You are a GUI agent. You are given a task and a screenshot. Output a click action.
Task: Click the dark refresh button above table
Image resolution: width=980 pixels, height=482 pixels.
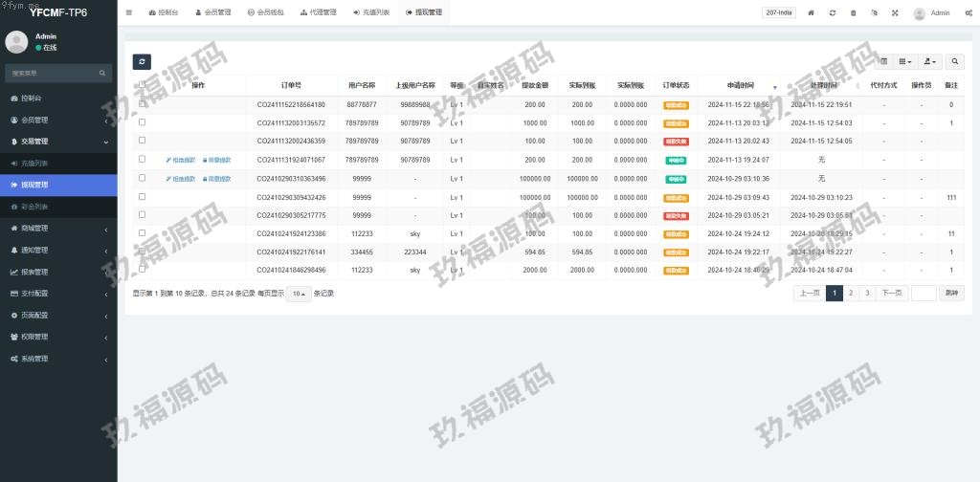point(142,61)
